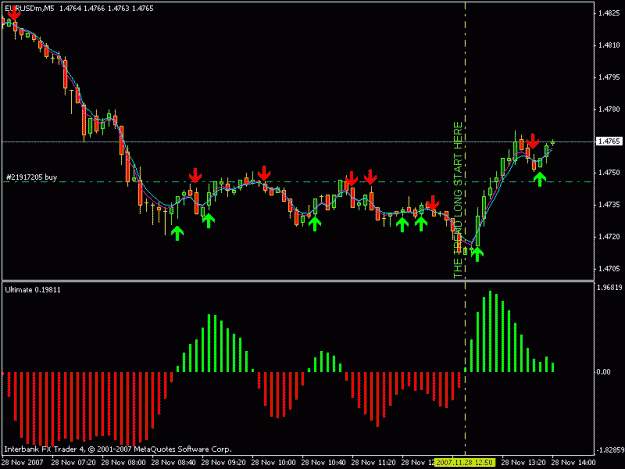This screenshot has height=469, width=625.
Task: Click the Ultimate 0.19811 indicator label
Action: (x=33, y=290)
